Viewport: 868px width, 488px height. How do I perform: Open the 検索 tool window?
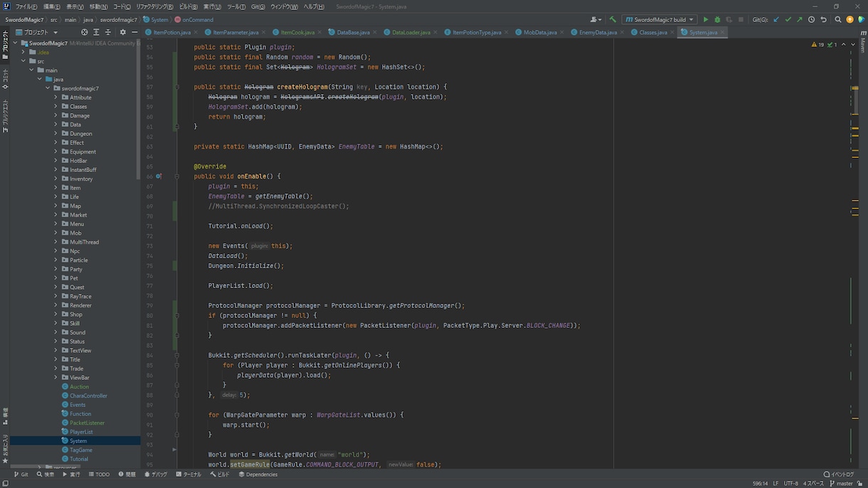point(45,474)
